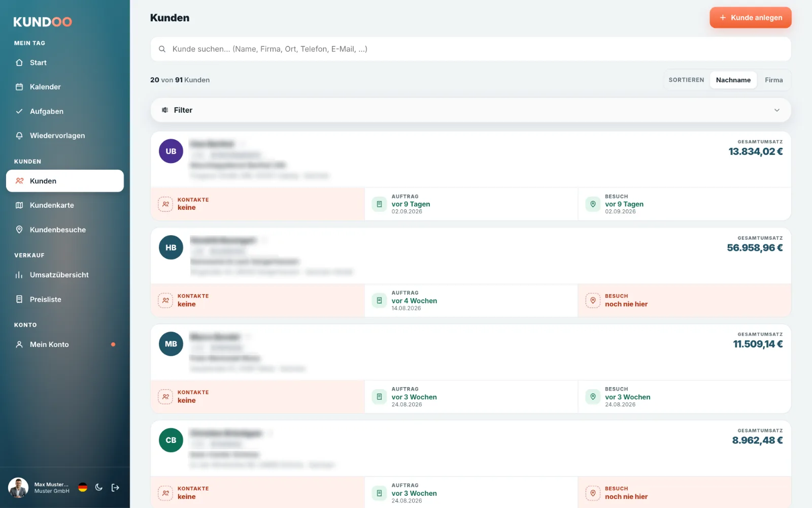
Task: Click Auftrag 'vor 4 Wochen' text
Action: [414, 301]
